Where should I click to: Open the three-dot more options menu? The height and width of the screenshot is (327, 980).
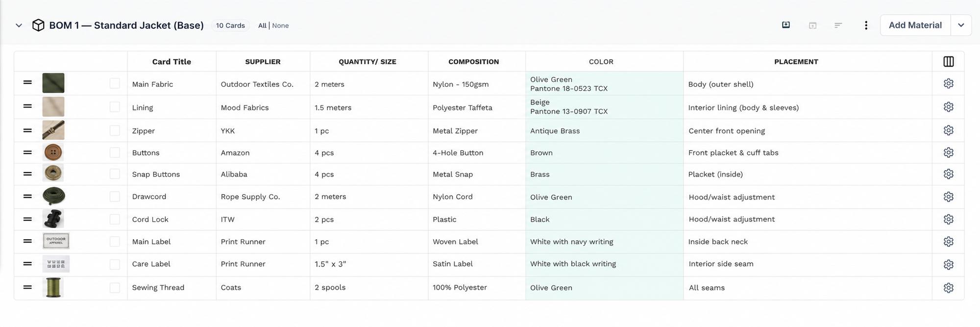[866, 25]
